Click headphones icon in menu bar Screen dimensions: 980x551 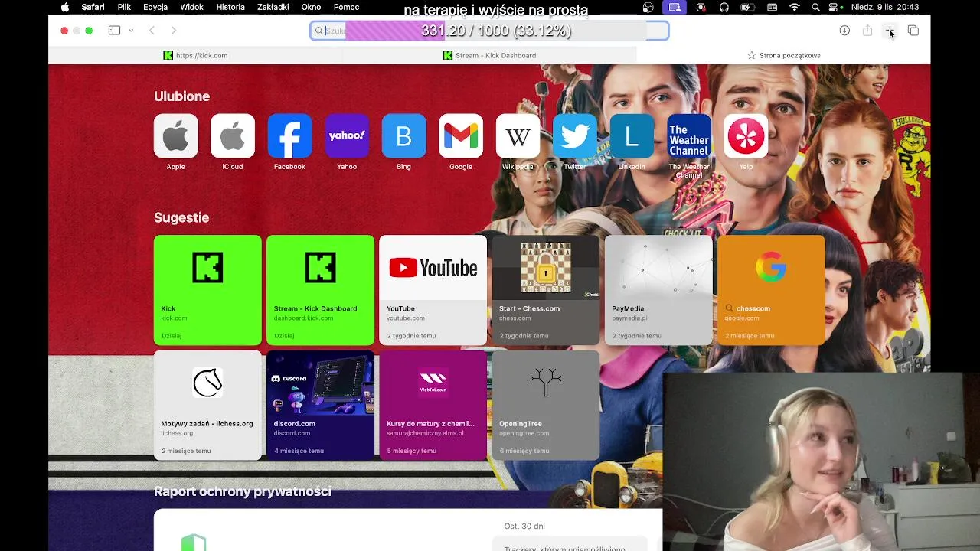pos(724,8)
